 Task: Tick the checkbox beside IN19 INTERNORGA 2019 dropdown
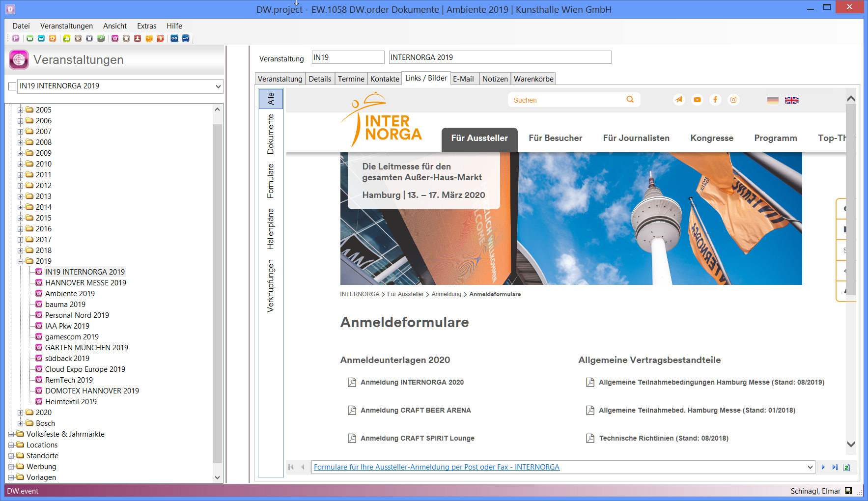13,86
